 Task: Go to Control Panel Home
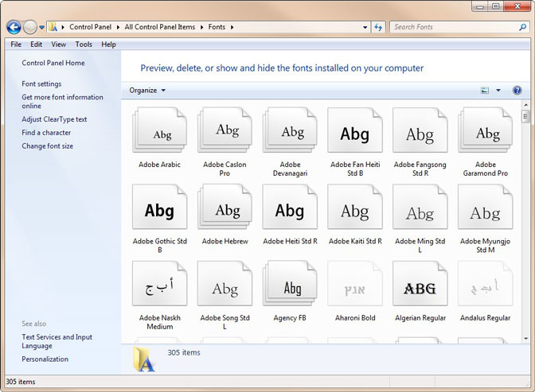click(53, 63)
